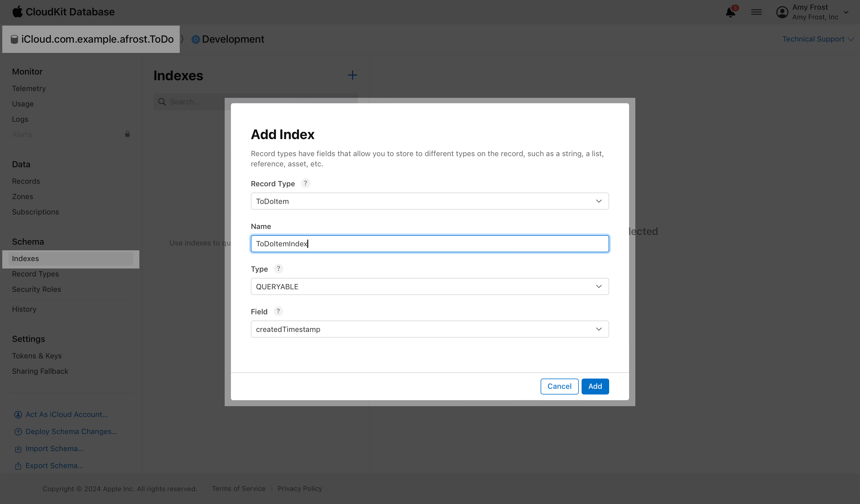Go to Record Types in the sidebar

pos(36,274)
